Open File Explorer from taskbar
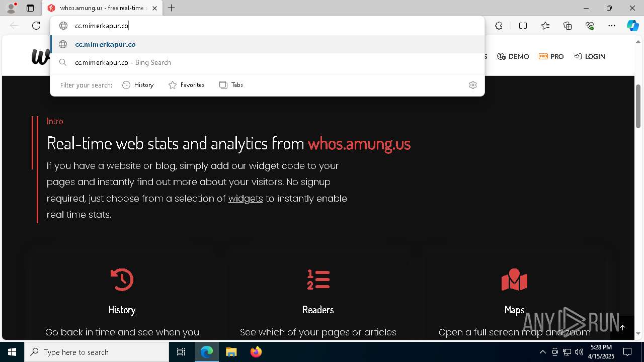Image resolution: width=644 pixels, height=362 pixels. click(231, 352)
